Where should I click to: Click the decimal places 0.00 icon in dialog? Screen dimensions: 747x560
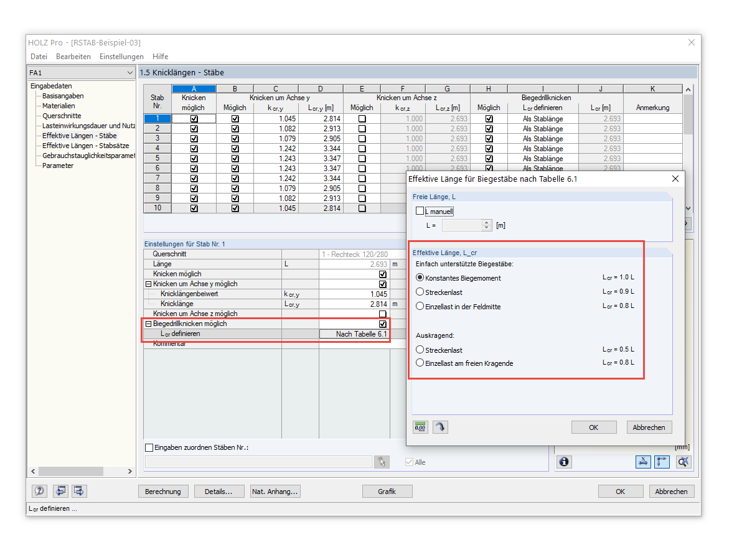[420, 427]
